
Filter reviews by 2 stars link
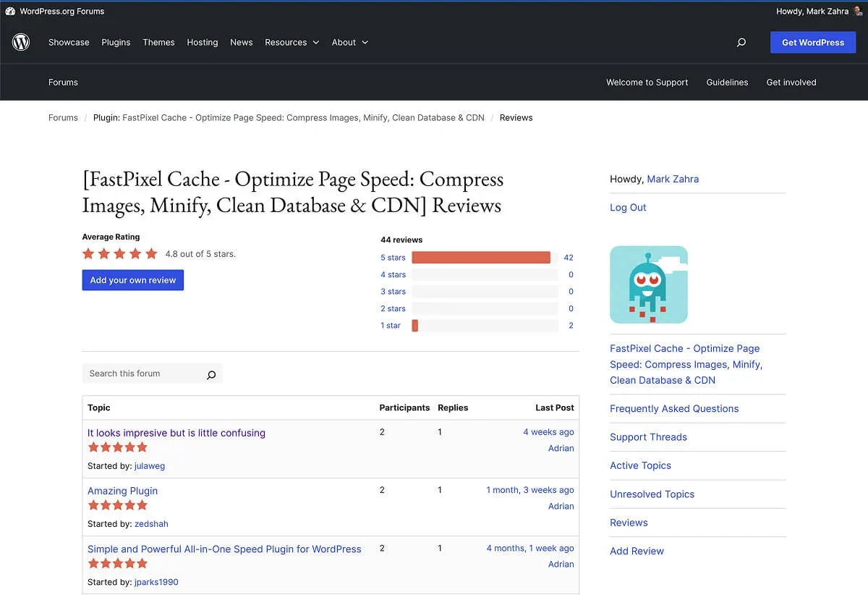click(393, 309)
